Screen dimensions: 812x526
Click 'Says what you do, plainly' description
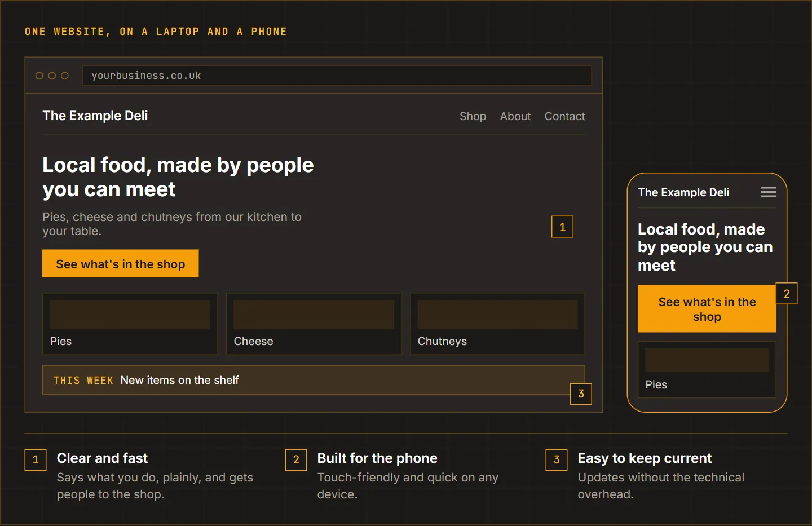(155, 486)
